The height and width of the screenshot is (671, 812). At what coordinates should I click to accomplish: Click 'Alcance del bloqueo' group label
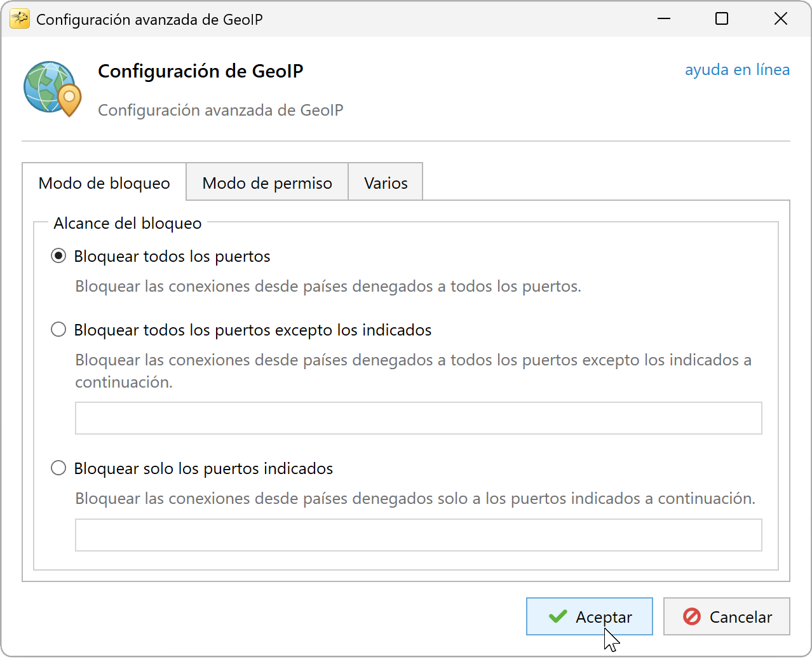(128, 224)
